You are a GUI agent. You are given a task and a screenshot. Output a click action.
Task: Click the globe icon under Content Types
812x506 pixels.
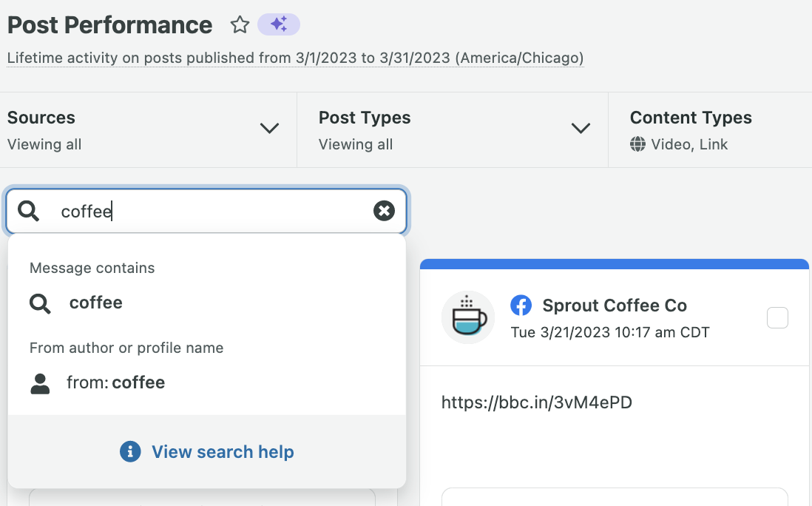point(637,145)
